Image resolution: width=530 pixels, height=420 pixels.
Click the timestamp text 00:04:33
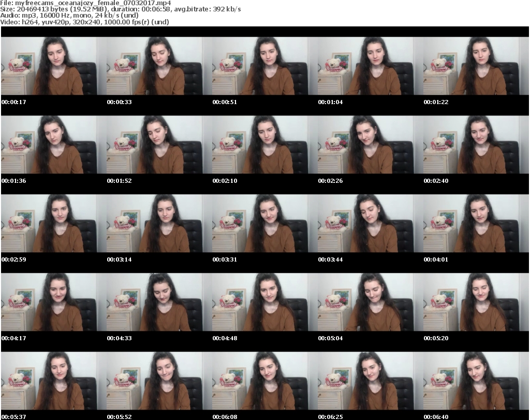[120, 338]
